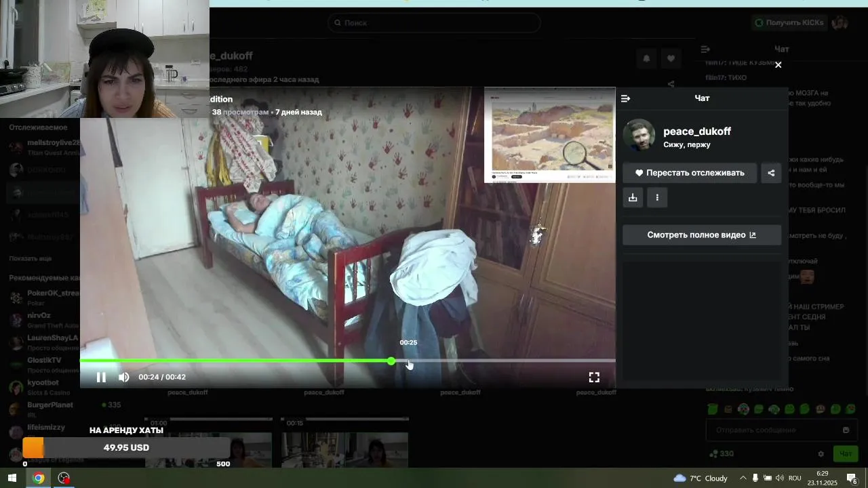Toggle channel notifications bell icon
This screenshot has width=868, height=488.
coord(646,59)
